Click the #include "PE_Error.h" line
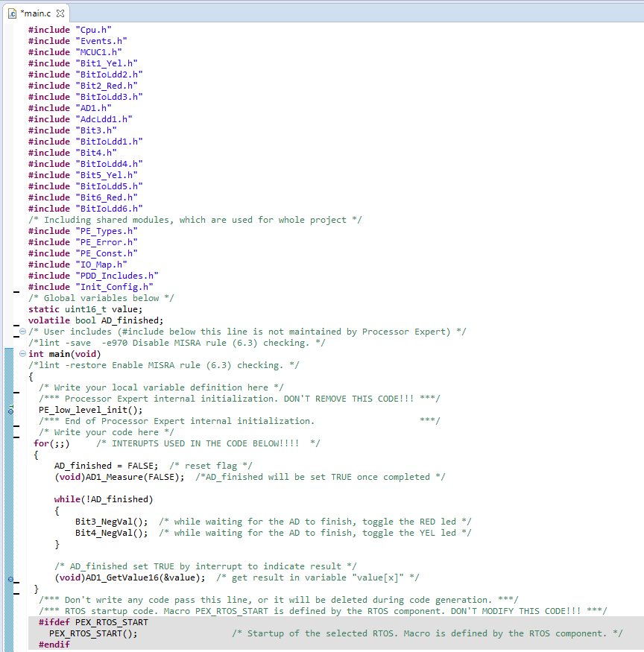Screen dimensions: 644x652 point(83,242)
